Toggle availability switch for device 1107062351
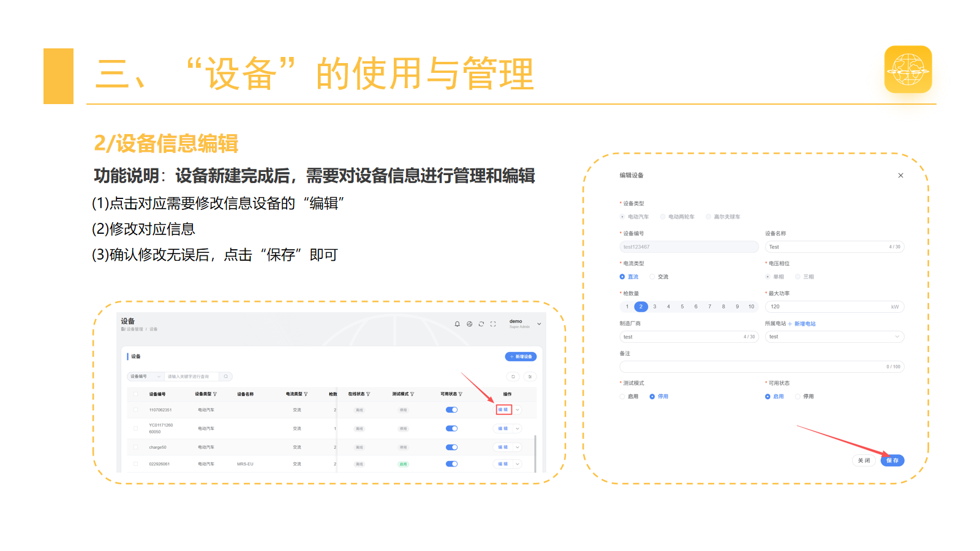The height and width of the screenshot is (551, 980). point(452,410)
